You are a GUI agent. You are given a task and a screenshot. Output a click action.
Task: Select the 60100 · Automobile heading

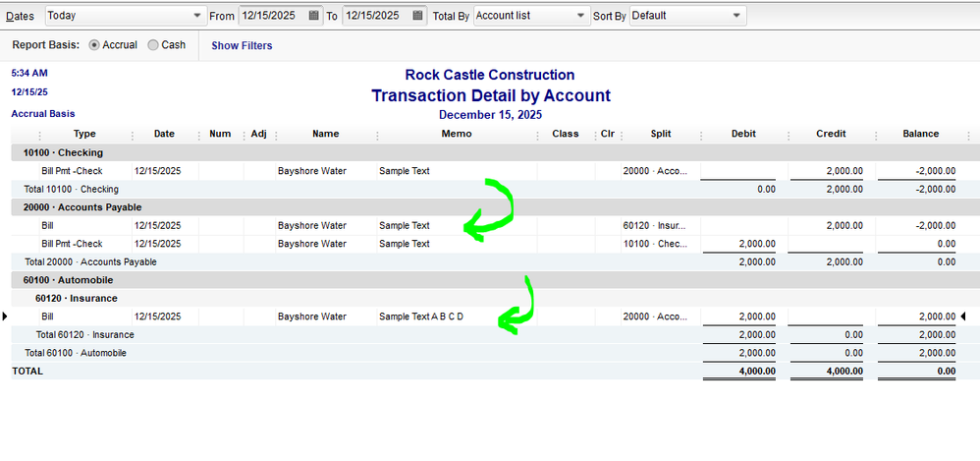click(x=68, y=280)
